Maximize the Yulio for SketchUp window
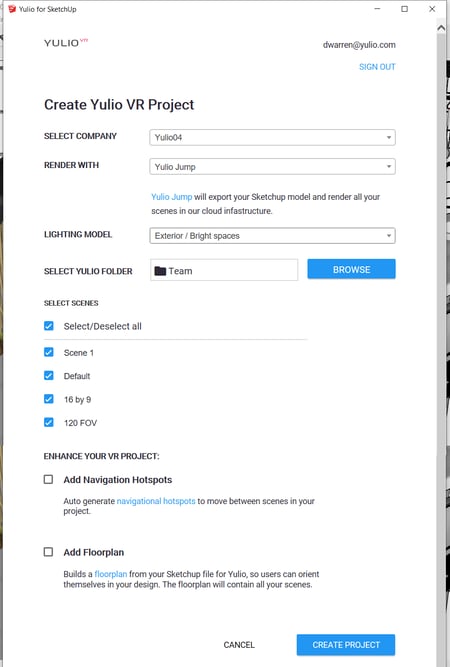Viewport: 450px width, 667px height. pyautogui.click(x=404, y=9)
